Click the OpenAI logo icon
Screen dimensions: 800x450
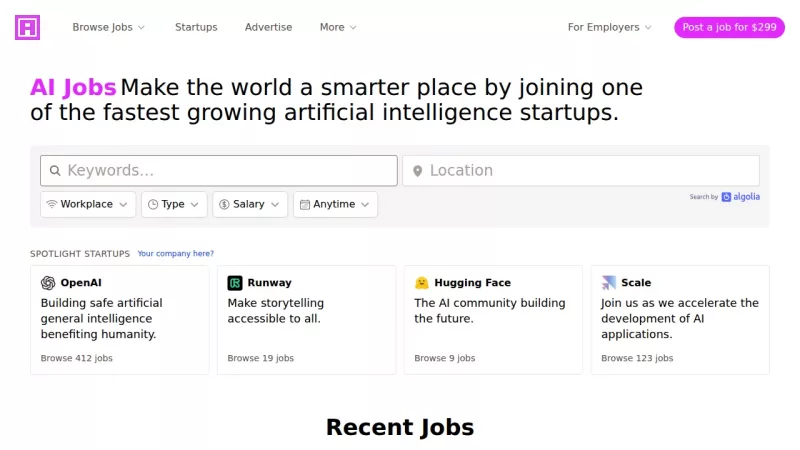pos(48,283)
